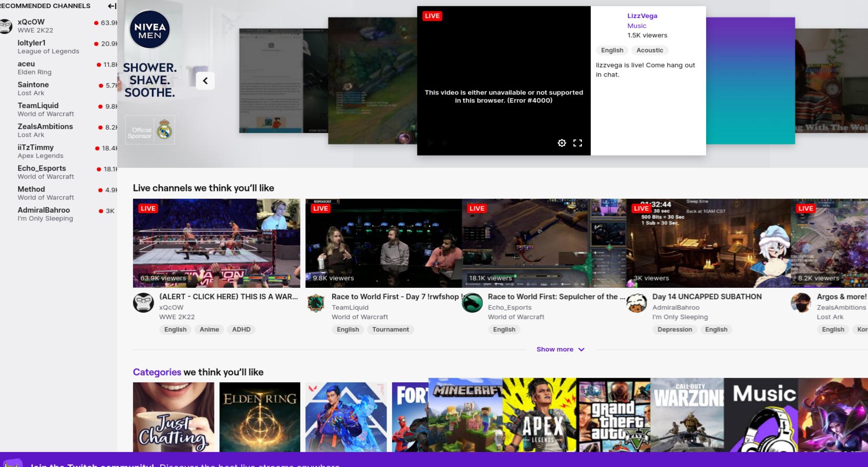The width and height of the screenshot is (868, 467).
Task: Expand Show more live channels
Action: point(560,349)
